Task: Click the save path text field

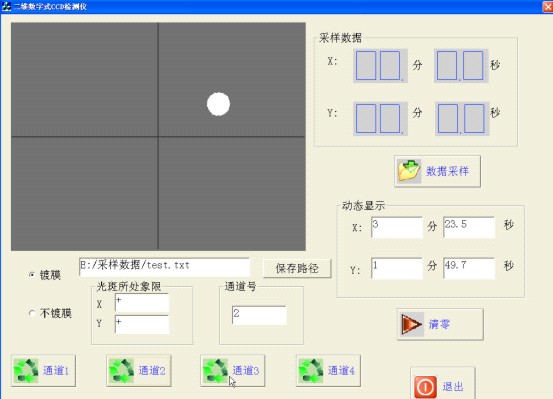Action: pos(164,267)
